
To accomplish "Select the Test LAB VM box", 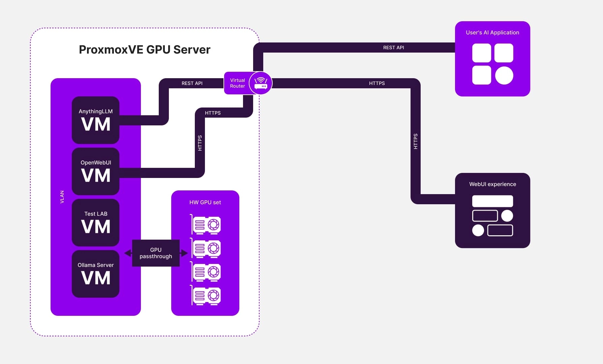I will 95,223.
